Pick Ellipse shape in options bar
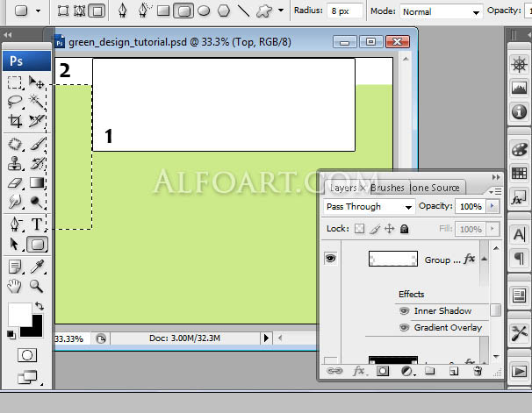The image size is (532, 413). (204, 11)
